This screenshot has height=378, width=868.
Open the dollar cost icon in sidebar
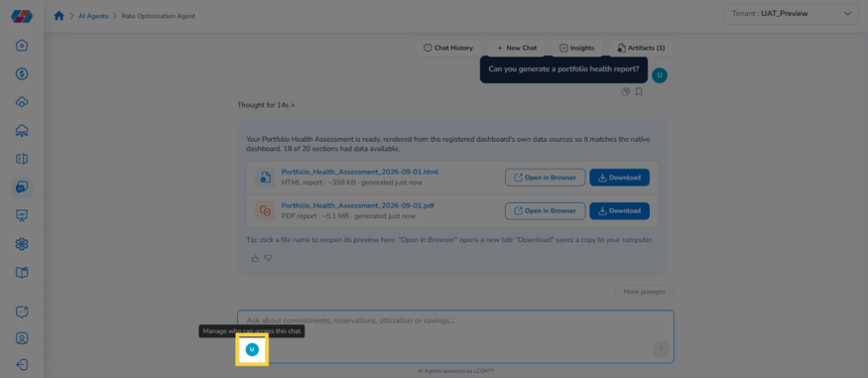(22, 73)
